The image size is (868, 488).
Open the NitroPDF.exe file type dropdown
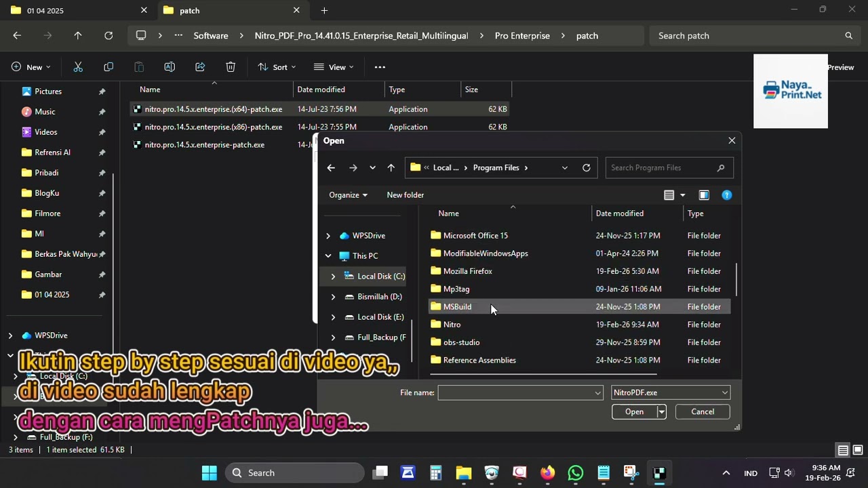[670, 392]
